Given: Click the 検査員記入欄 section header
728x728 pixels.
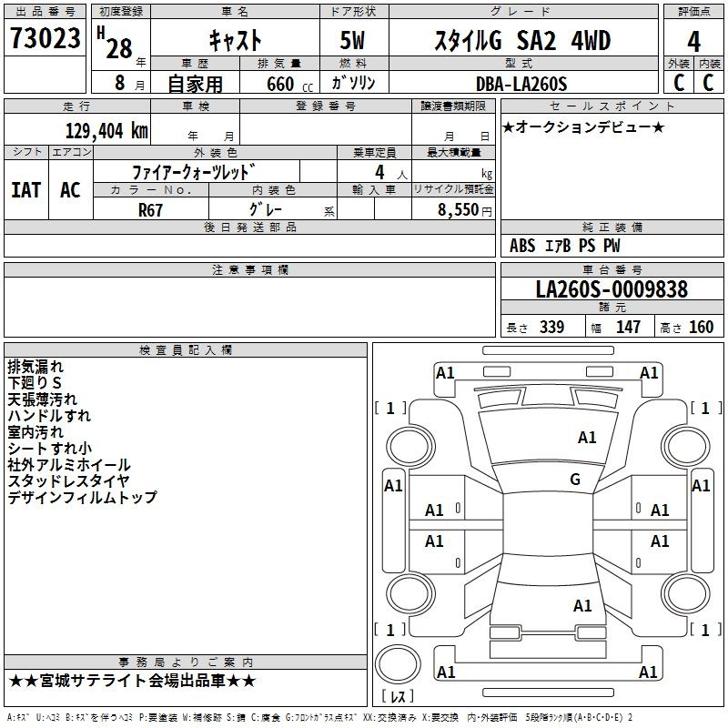Looking at the screenshot, I should 186,350.
